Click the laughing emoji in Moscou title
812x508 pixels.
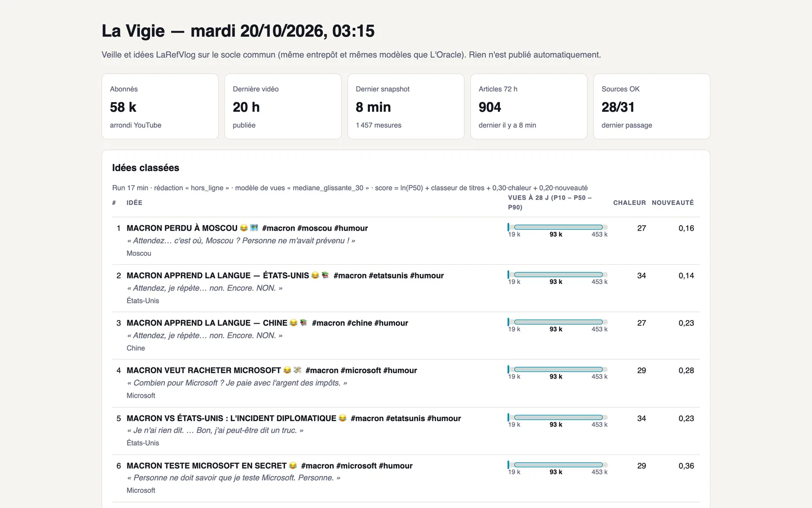coord(244,228)
